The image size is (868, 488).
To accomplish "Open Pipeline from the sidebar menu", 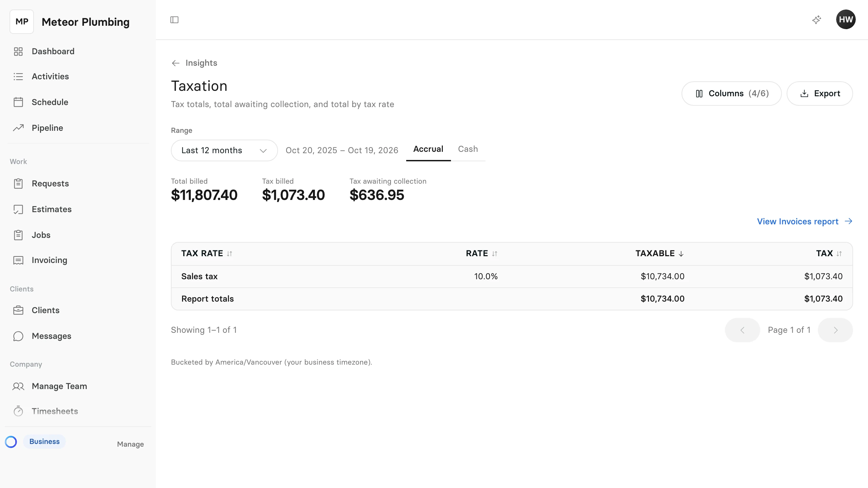I will point(78,128).
